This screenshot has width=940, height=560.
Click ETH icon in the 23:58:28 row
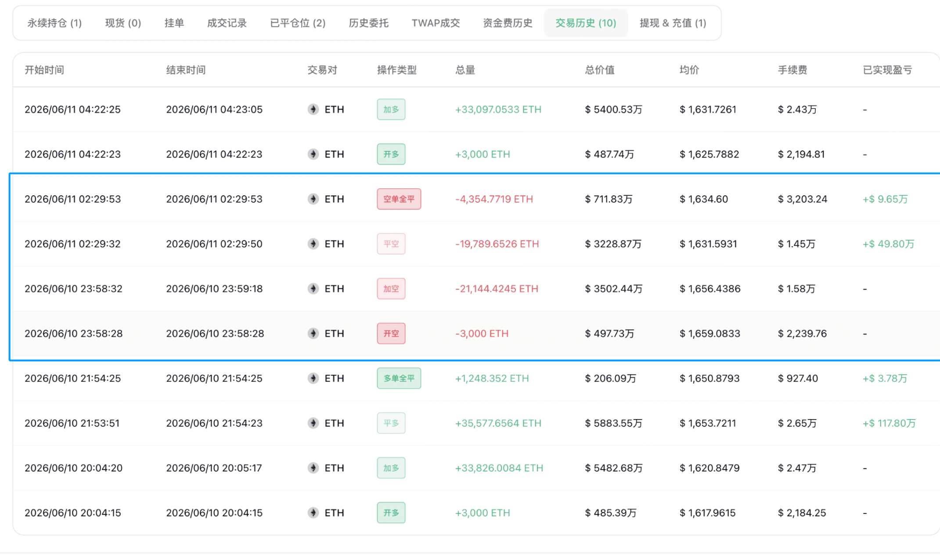pyautogui.click(x=313, y=333)
